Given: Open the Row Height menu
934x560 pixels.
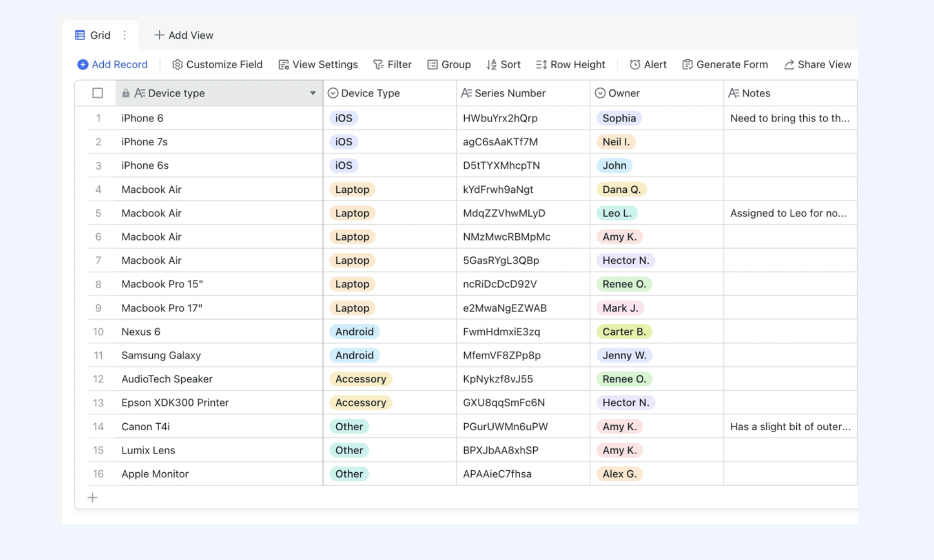Looking at the screenshot, I should click(570, 64).
